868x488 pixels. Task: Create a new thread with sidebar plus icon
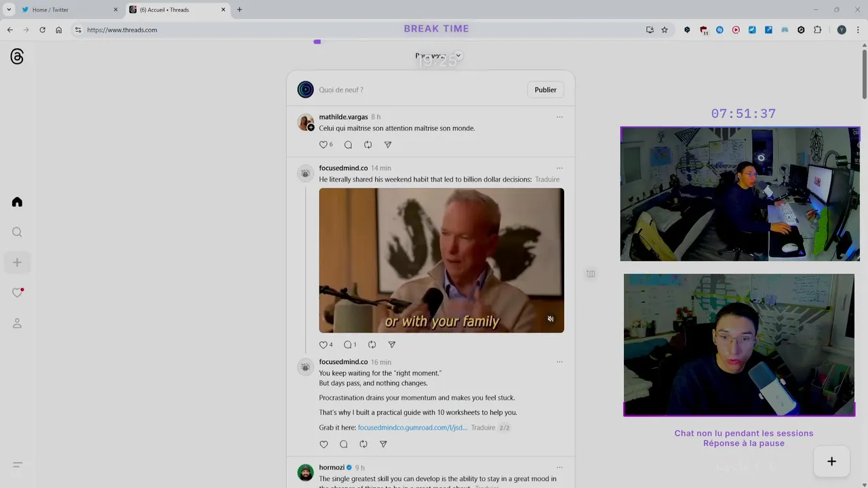17,262
